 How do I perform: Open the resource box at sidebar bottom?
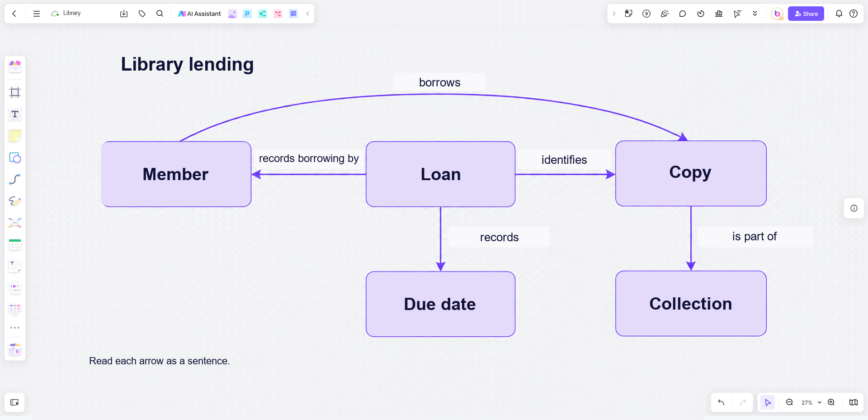pyautogui.click(x=15, y=349)
